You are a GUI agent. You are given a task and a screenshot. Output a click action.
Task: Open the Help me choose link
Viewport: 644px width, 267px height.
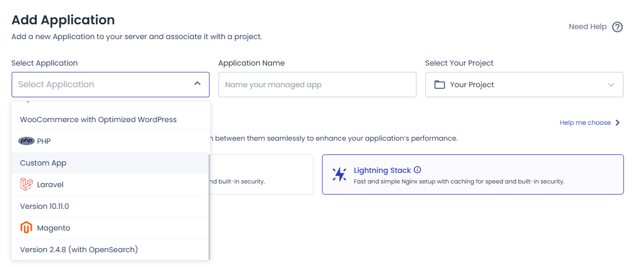[585, 123]
